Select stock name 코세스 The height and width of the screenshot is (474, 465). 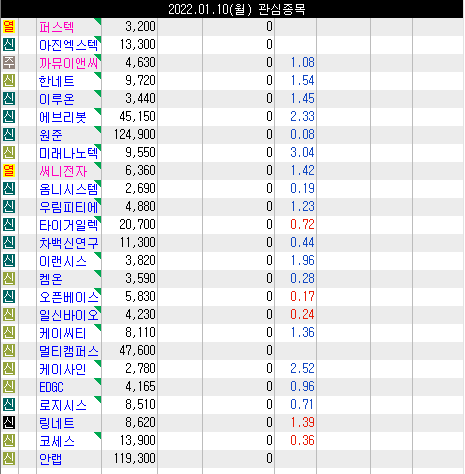tap(56, 441)
